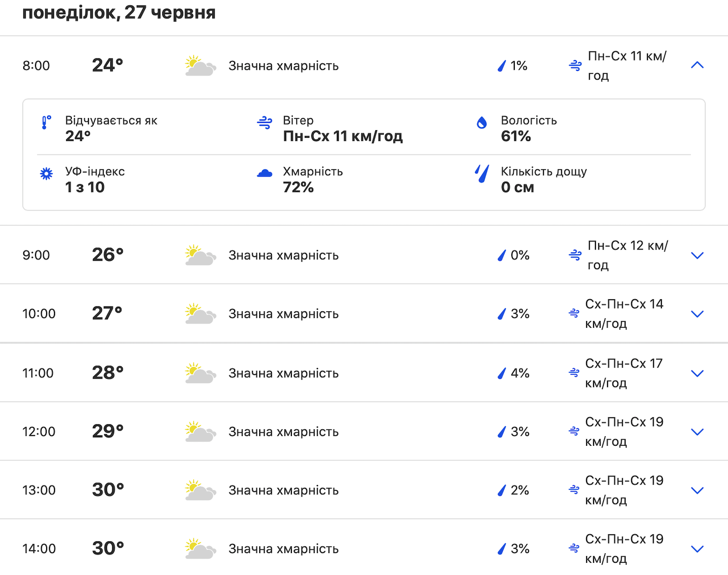Image resolution: width=728 pixels, height=575 pixels.
Task: Click the UV index sun icon
Action: pos(46,174)
